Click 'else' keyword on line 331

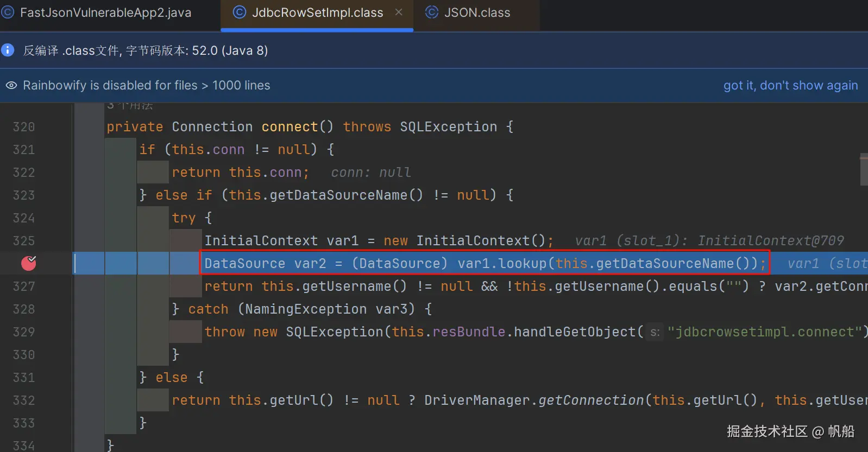(172, 378)
